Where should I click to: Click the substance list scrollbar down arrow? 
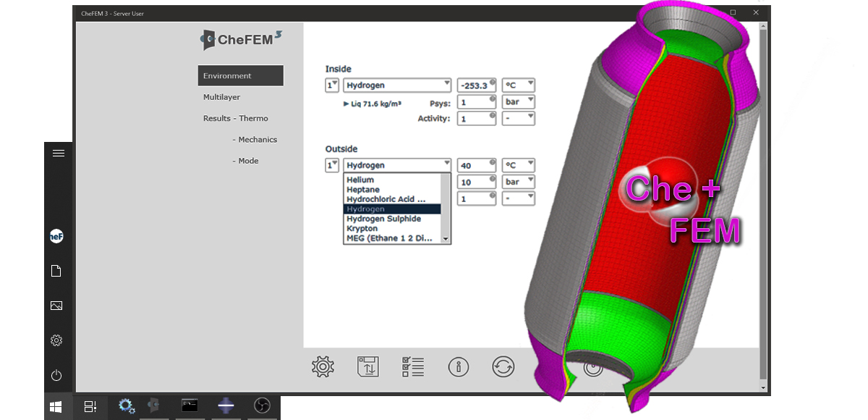point(446,239)
